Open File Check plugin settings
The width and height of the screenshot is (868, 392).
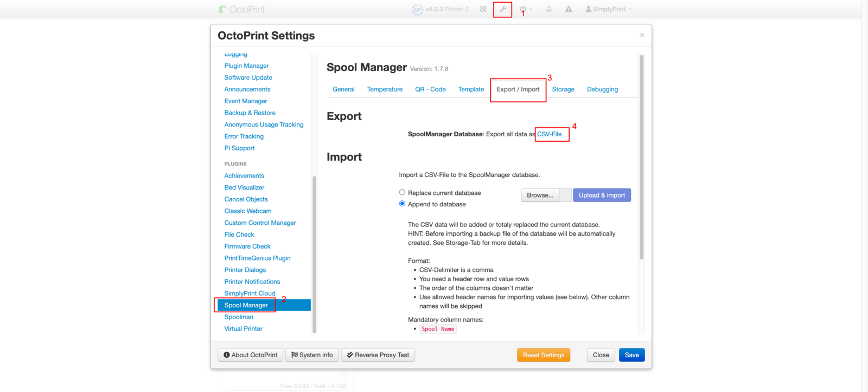(239, 235)
